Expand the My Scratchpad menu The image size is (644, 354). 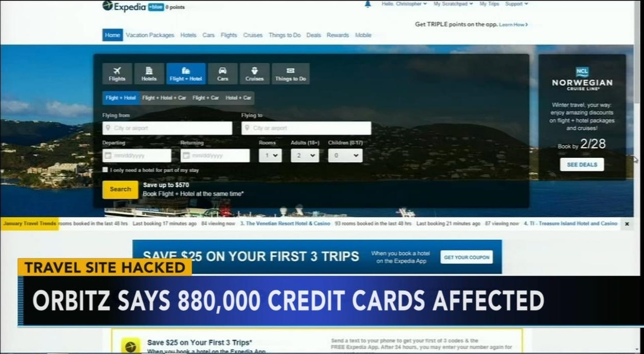pos(453,4)
